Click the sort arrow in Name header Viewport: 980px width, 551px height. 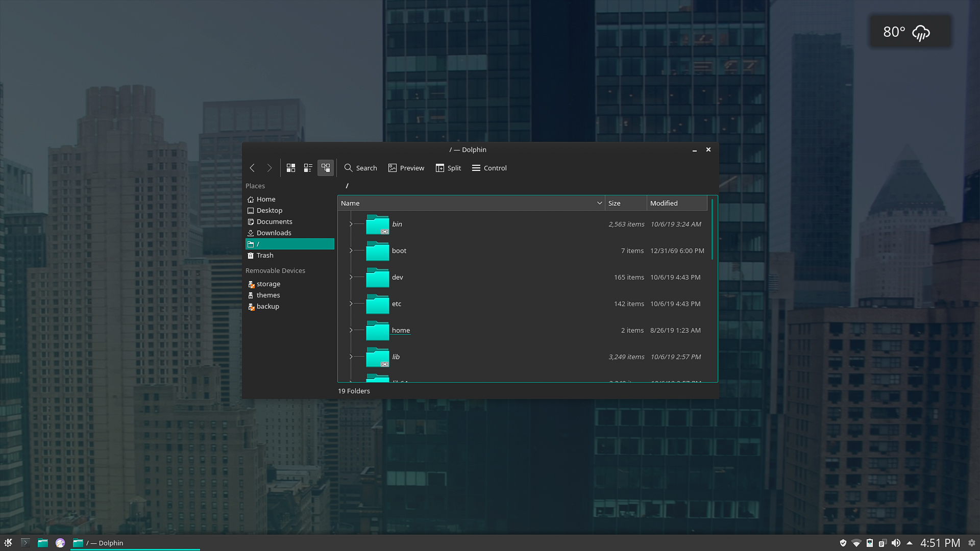[600, 203]
